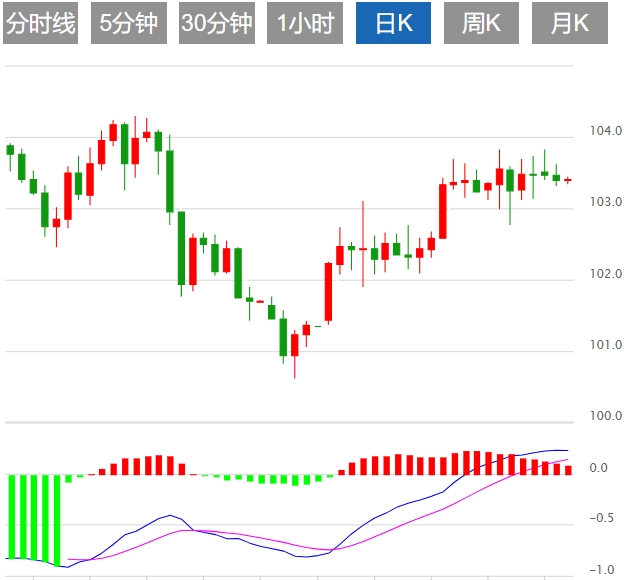The image size is (634, 580).
Task: Select the leftmost green candlestick
Action: (x=10, y=150)
